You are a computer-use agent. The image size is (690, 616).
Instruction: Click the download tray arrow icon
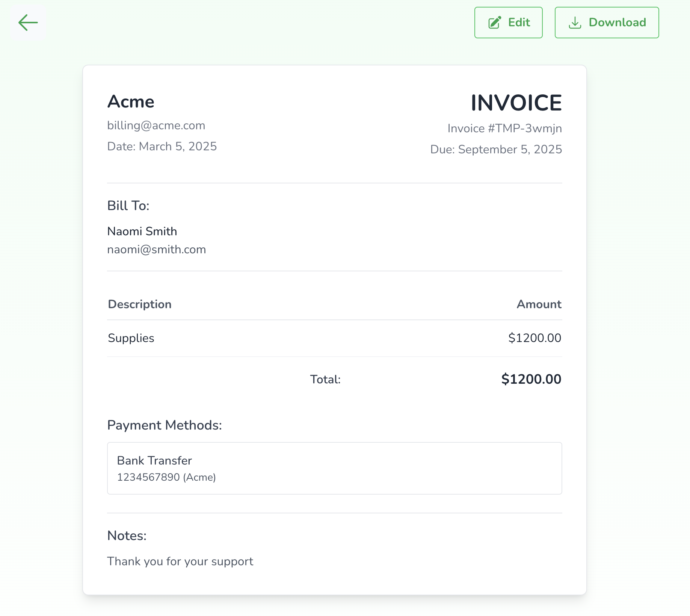[575, 23]
